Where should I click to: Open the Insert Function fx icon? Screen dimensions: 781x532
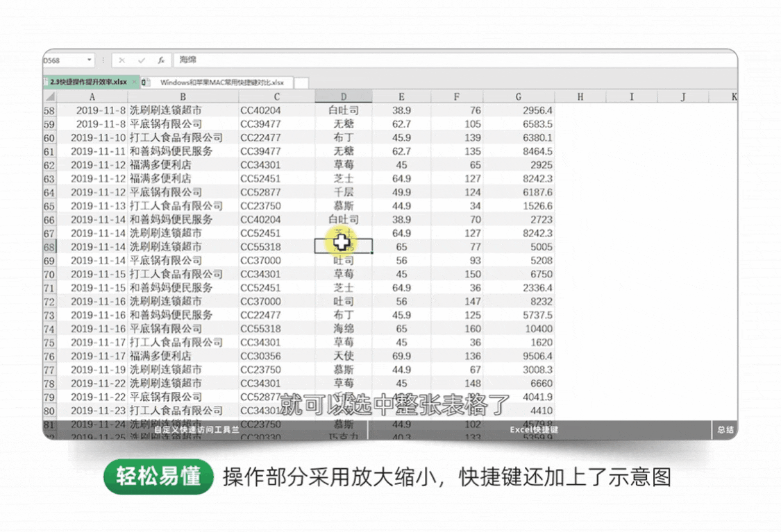click(x=161, y=60)
